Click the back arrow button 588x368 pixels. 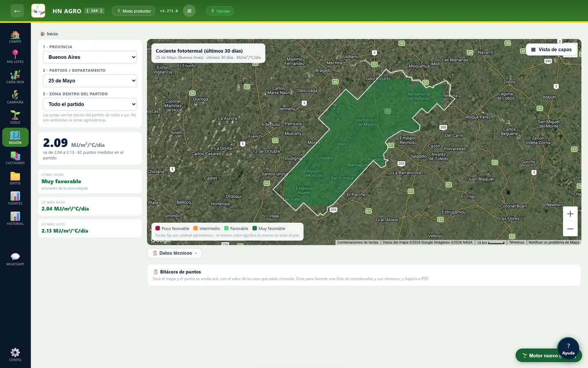tap(17, 11)
